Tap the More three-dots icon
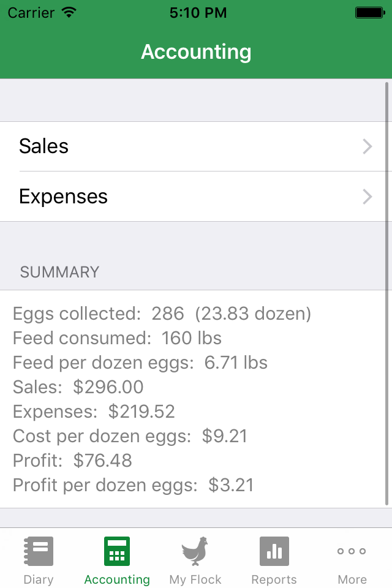The width and height of the screenshot is (392, 588). [352, 551]
